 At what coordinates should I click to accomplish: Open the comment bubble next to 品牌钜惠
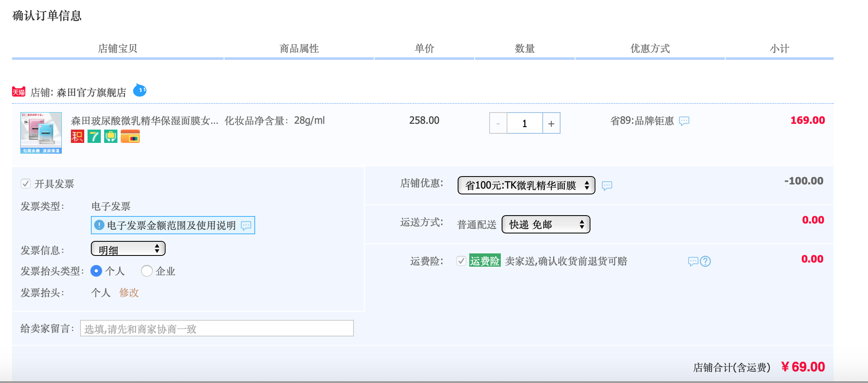(684, 121)
